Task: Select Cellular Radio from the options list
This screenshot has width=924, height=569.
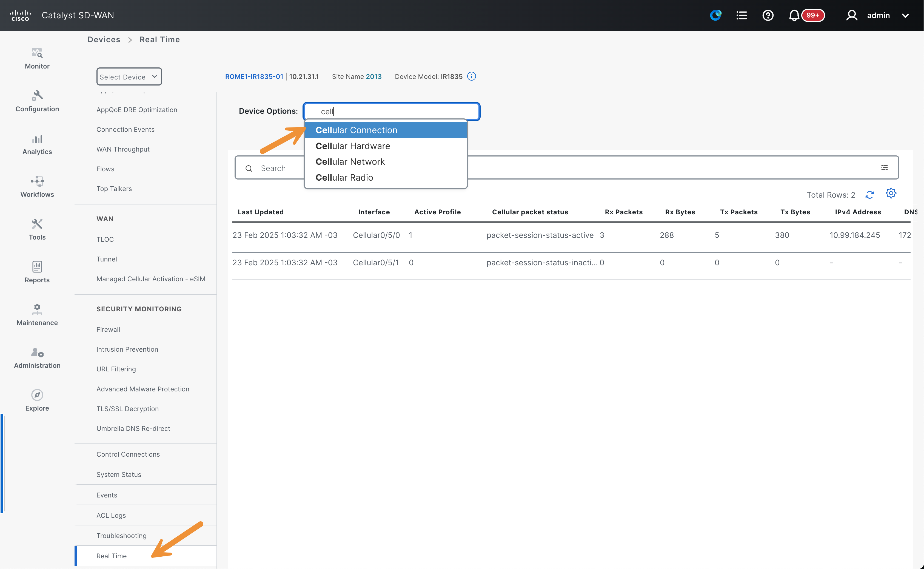Action: (386, 178)
